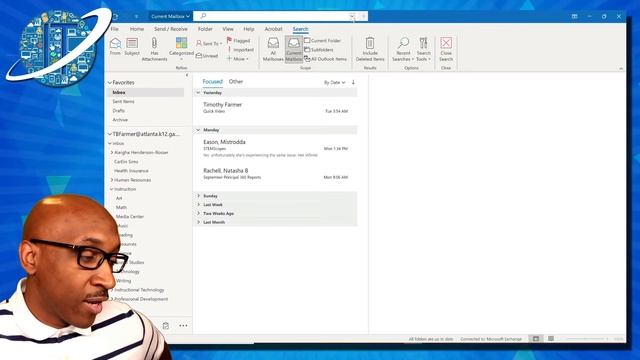
Task: Collapse the folder pane arrow
Action: [187, 76]
